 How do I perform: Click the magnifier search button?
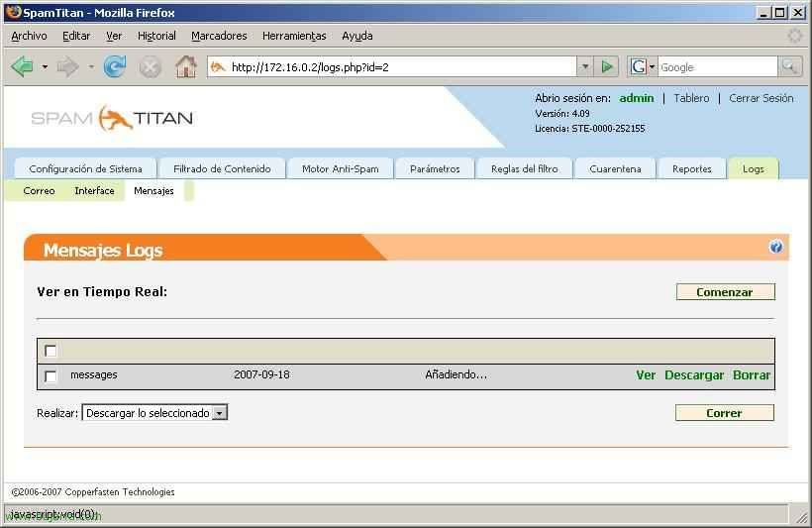790,66
